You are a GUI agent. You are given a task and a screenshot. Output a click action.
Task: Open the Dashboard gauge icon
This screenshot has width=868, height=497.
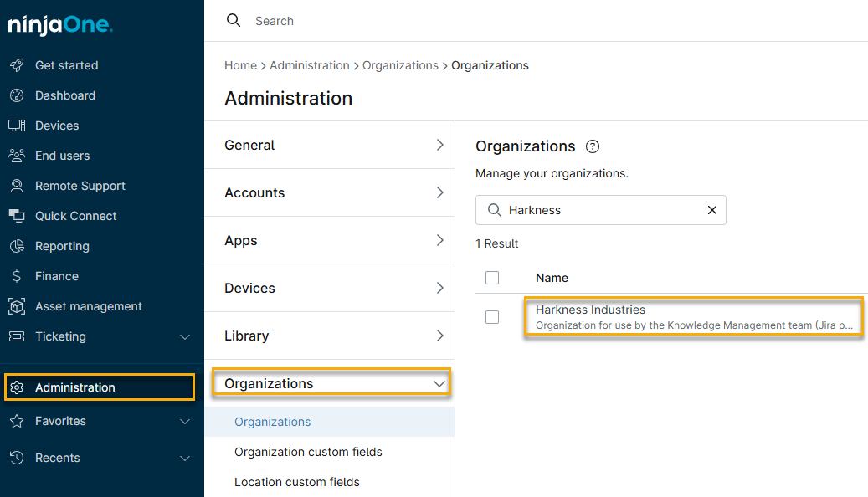(17, 95)
